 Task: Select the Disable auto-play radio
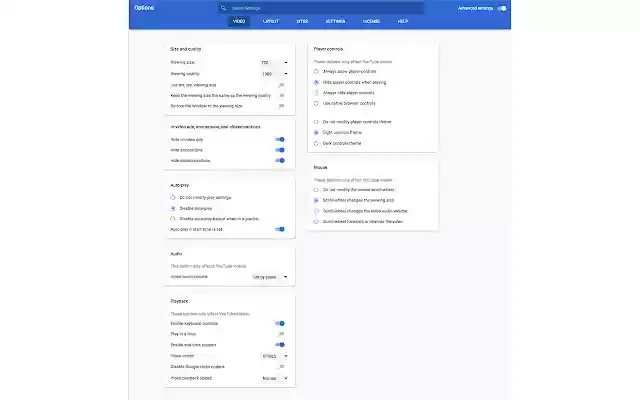pyautogui.click(x=173, y=209)
